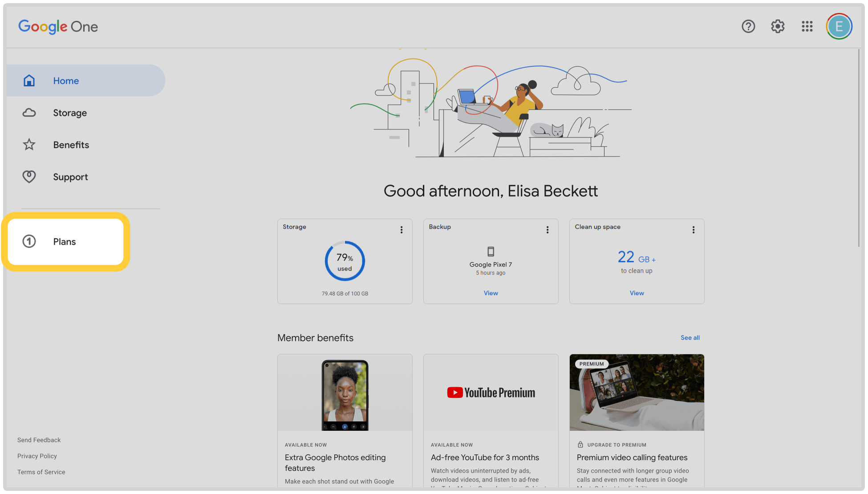Click View on Clean up space card
This screenshot has height=494, width=868.
637,293
